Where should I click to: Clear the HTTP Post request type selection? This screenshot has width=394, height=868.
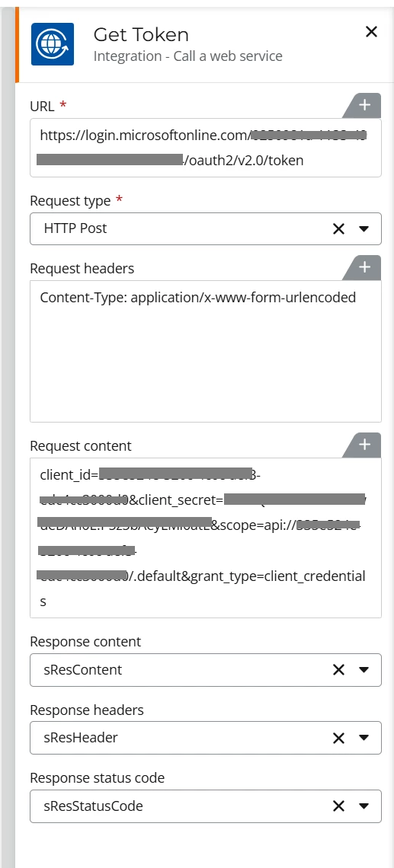[338, 228]
